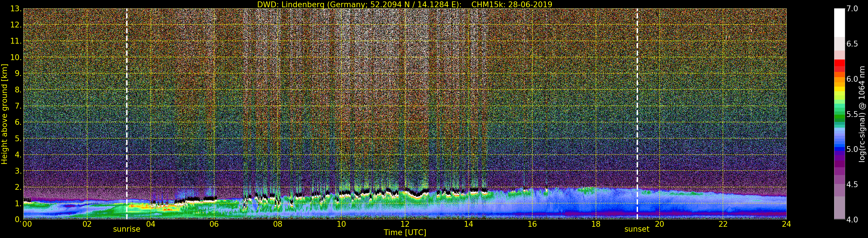This screenshot has height=238, width=868.
Task: Select the time-axis tick label 10
Action: point(341,224)
